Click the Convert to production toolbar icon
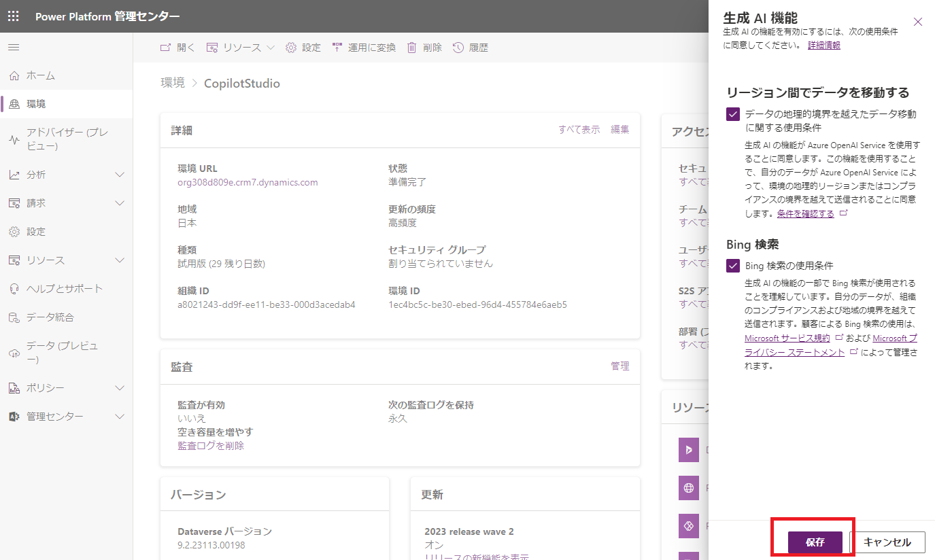This screenshot has height=560, width=935. tap(337, 48)
